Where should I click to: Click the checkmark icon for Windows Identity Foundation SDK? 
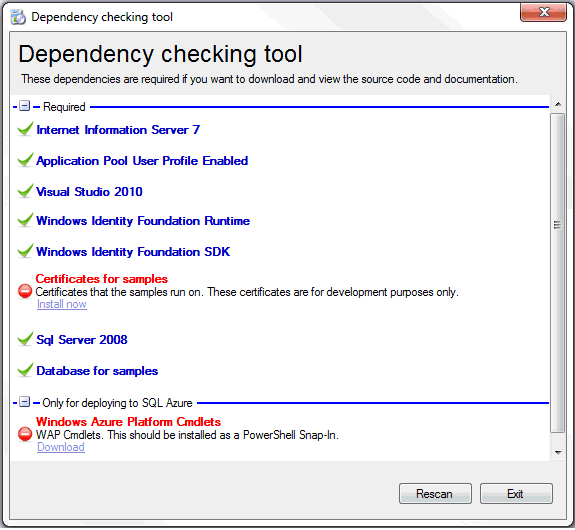(x=25, y=251)
